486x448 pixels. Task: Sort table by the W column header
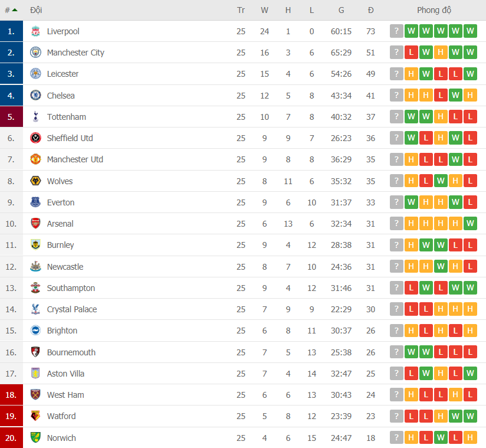(x=264, y=9)
